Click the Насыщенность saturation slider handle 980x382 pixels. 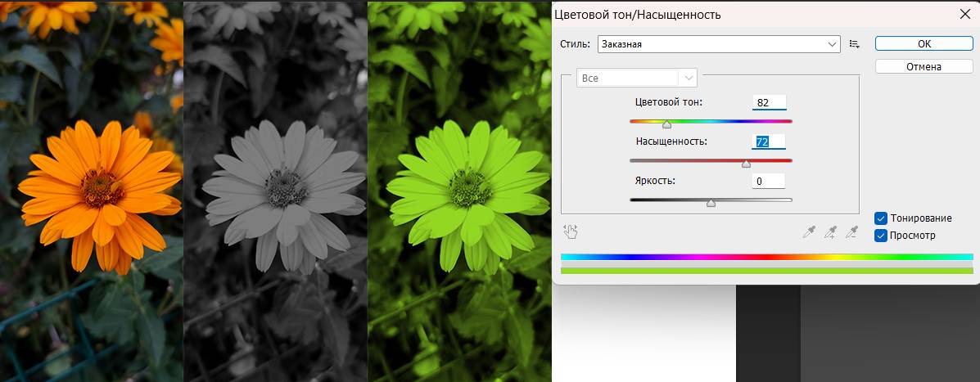pos(746,164)
